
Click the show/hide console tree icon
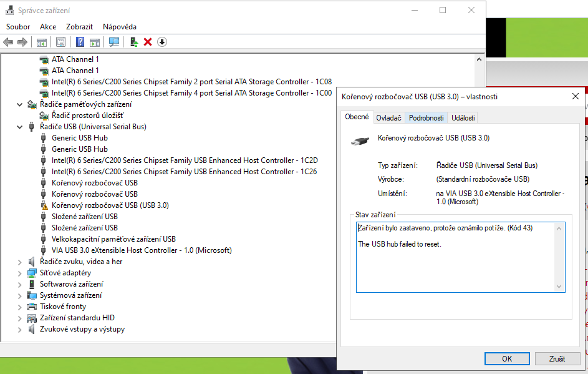click(x=42, y=42)
